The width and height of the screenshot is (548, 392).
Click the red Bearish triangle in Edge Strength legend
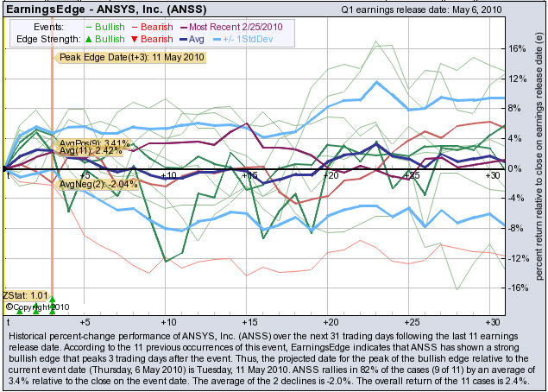(135, 39)
